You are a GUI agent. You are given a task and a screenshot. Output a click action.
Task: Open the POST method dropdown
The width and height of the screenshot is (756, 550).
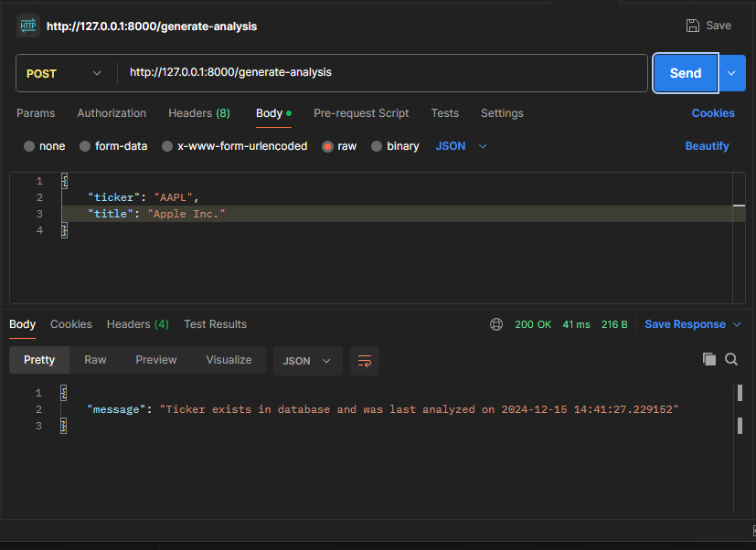pos(64,71)
